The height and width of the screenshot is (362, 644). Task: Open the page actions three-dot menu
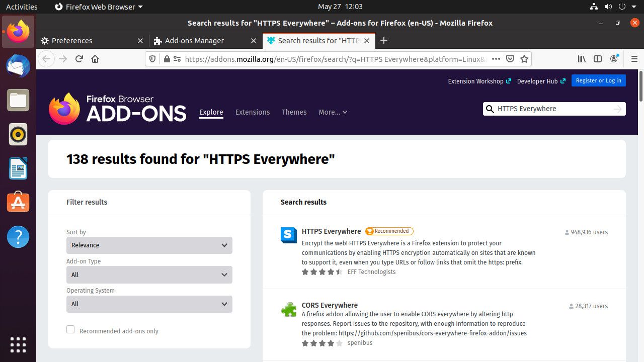point(496,59)
